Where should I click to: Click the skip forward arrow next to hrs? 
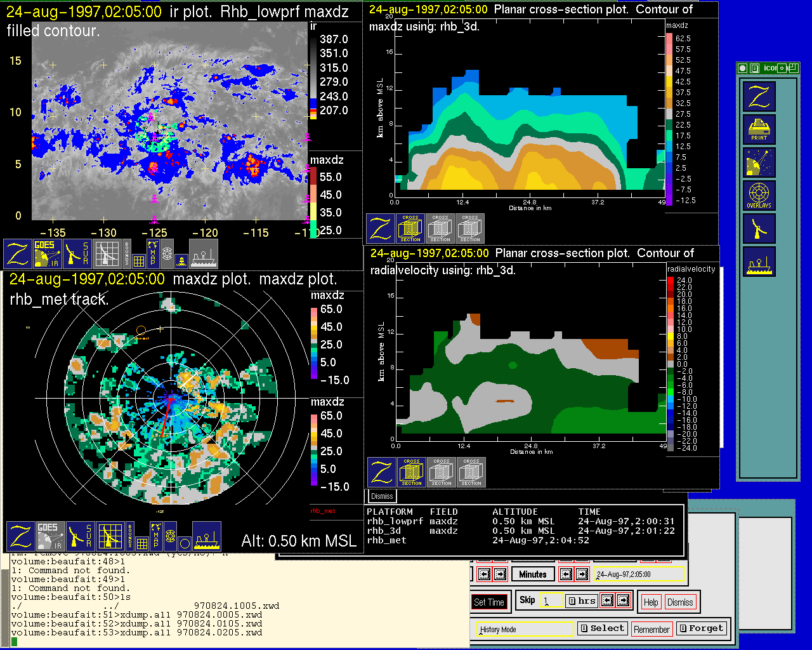tap(624, 600)
